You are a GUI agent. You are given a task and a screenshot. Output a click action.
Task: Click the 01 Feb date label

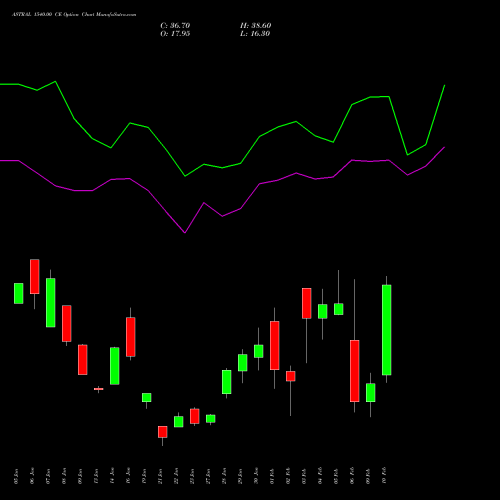click(x=272, y=476)
